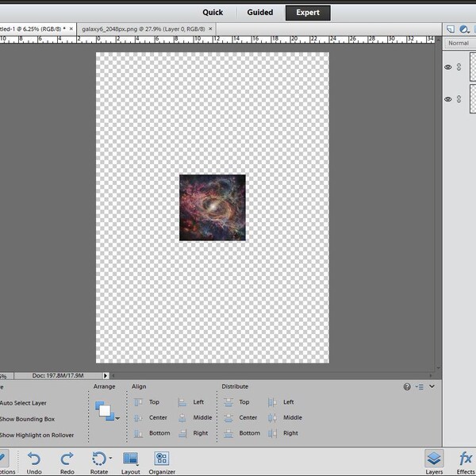
Task: Open the Normal blend mode dropdown
Action: 460,43
